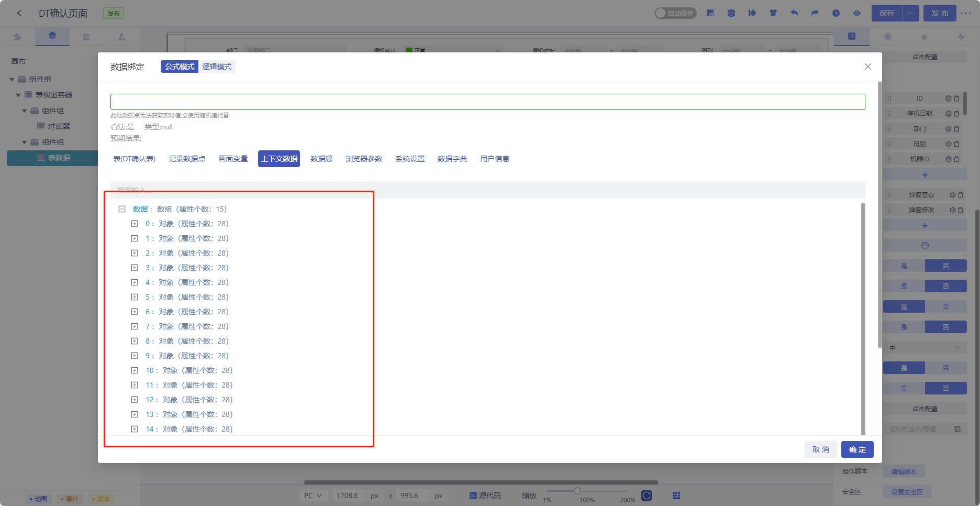Click the 保存 save button
Screen dimensions: 980x506
click(x=887, y=13)
